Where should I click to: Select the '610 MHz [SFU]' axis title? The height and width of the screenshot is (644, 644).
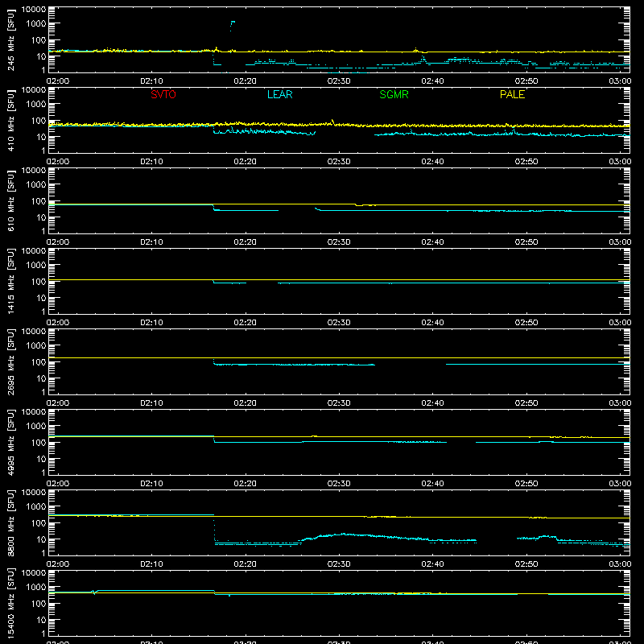[x=10, y=200]
